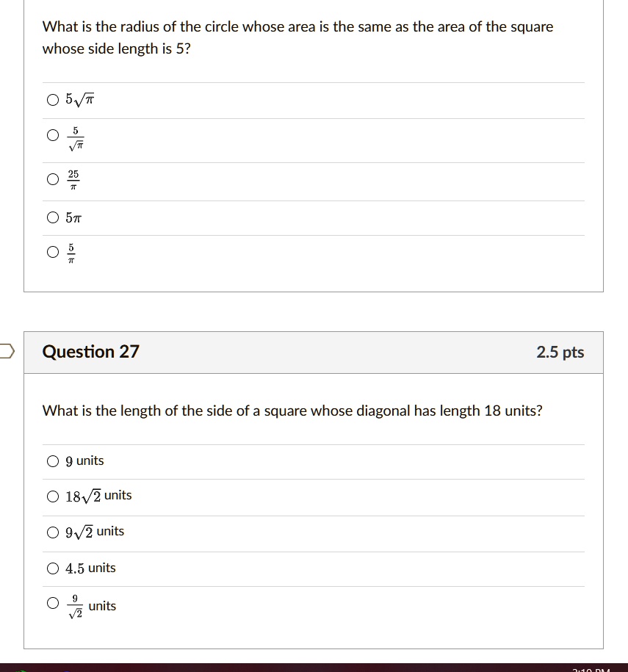Screen dimensions: 628x672
Task: Select the 5/π answer option
Action: (52, 252)
